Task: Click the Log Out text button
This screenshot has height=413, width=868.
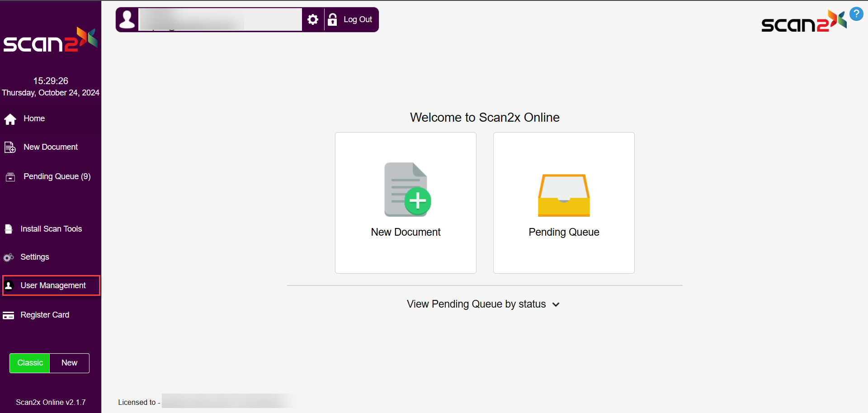Action: click(x=358, y=19)
